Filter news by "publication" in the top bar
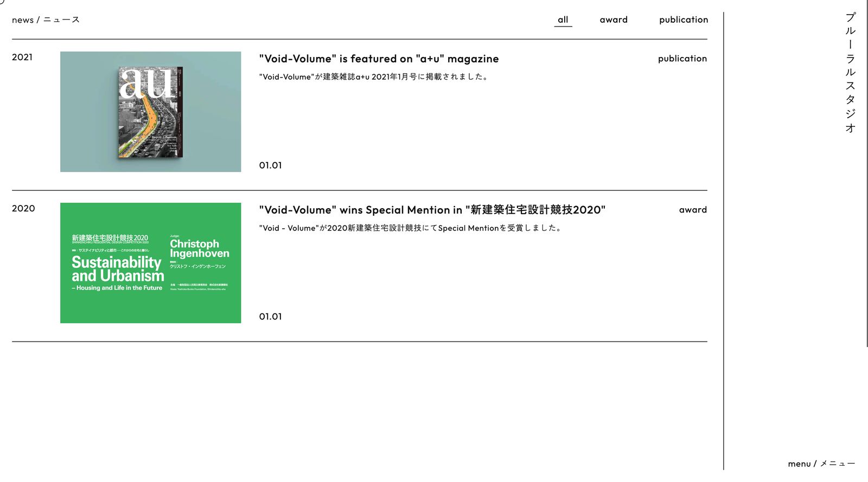Screen dimensions: 868x482 (684, 20)
